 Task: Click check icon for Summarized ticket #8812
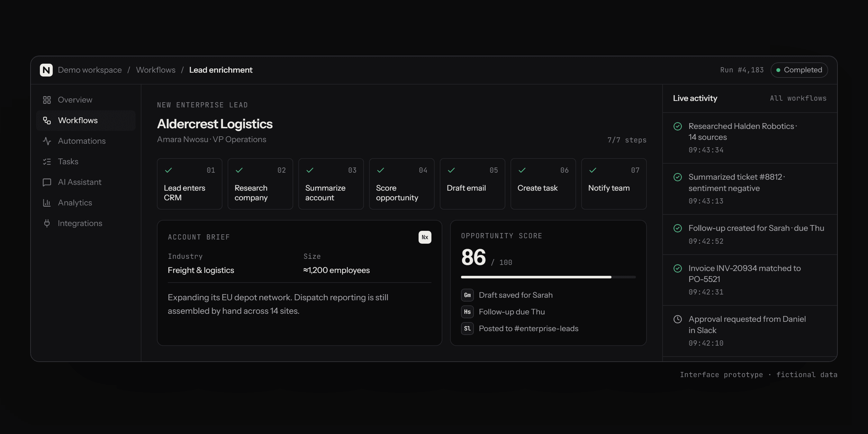[678, 177]
